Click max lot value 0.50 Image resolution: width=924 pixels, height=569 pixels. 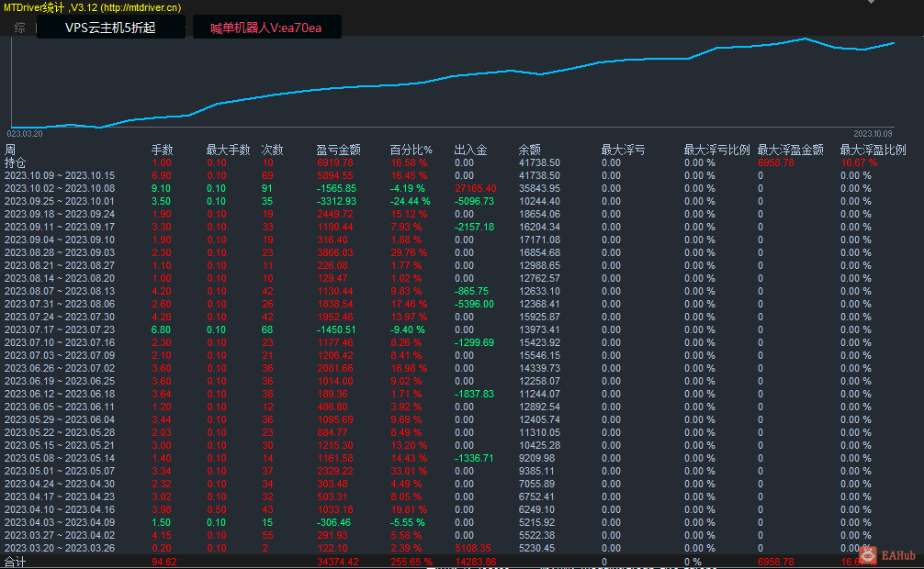click(216, 509)
